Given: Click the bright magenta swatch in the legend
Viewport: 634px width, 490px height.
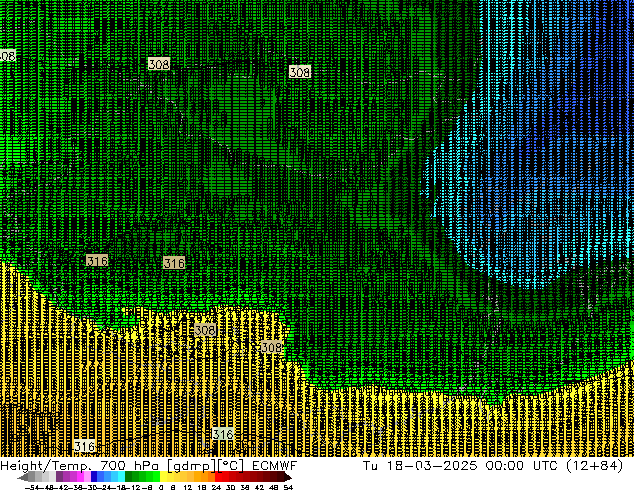Looking at the screenshot, I should [80, 477].
